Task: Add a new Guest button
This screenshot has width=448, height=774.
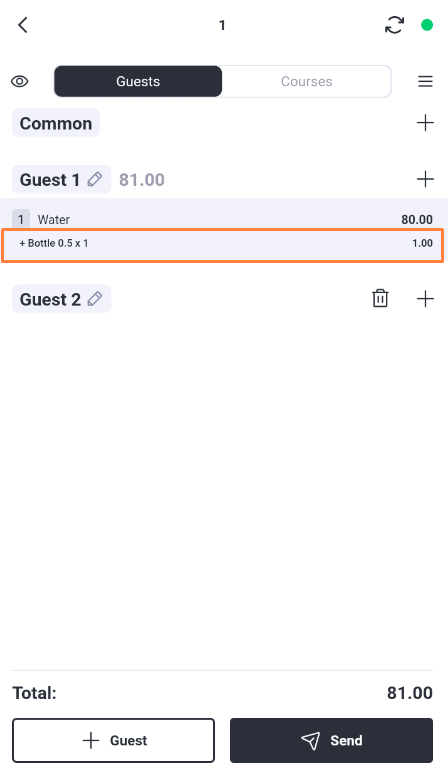Action: click(x=113, y=740)
